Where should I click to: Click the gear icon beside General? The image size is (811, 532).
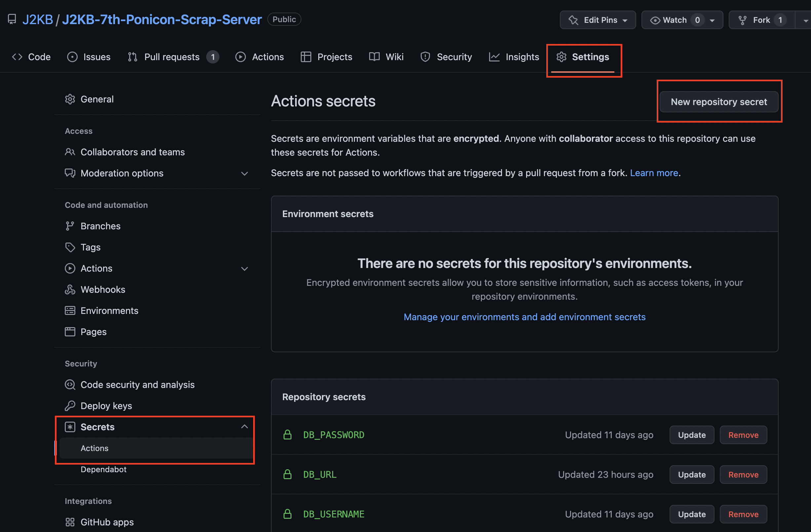coord(70,99)
